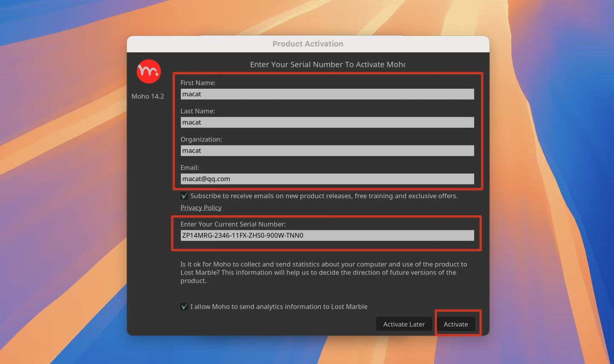The height and width of the screenshot is (364, 614).
Task: Click the Last Name input field
Action: (327, 122)
